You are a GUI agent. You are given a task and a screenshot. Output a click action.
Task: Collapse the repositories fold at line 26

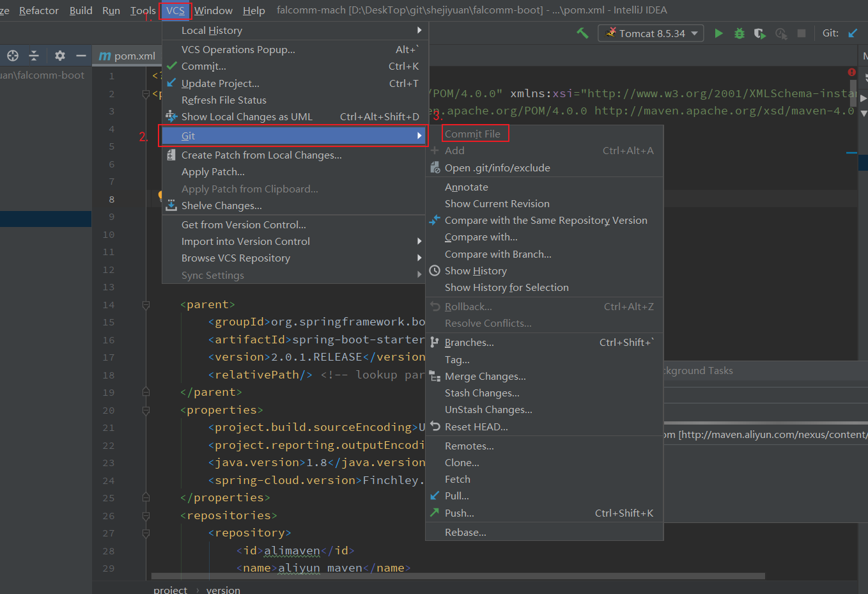point(146,516)
